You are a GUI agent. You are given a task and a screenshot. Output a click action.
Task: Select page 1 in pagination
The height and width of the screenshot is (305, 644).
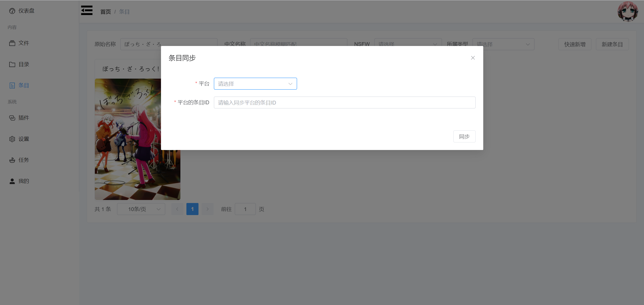(192, 209)
